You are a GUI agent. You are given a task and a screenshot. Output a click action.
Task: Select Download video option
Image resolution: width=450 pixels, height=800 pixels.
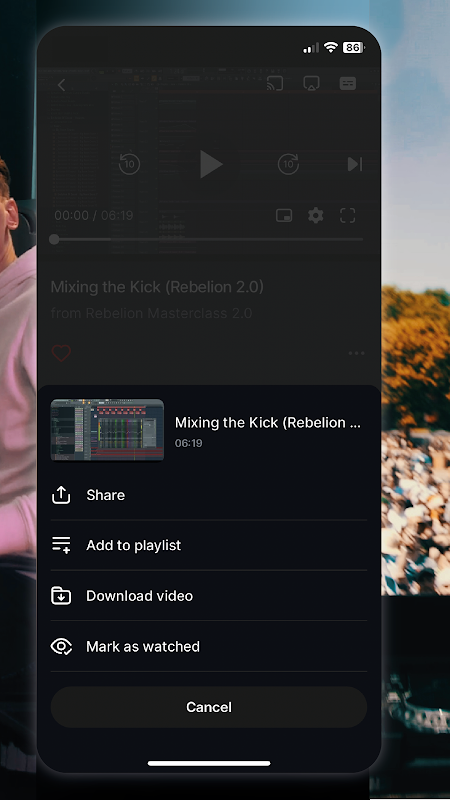coord(209,595)
